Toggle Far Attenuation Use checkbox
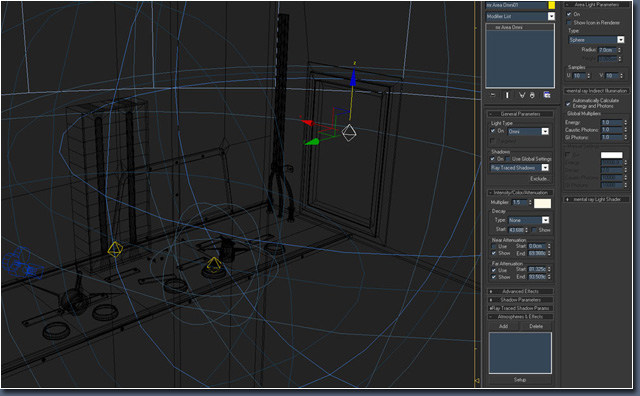The height and width of the screenshot is (396, 640). (x=494, y=270)
